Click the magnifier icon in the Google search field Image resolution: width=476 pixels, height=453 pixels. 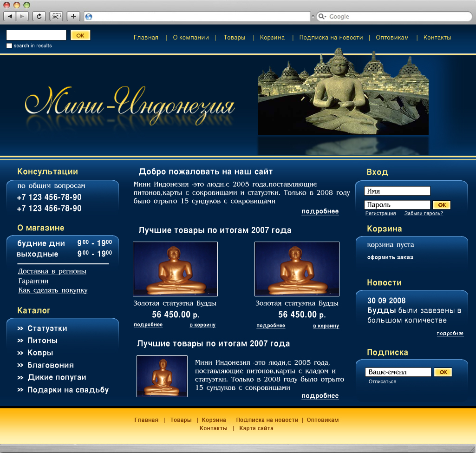pyautogui.click(x=322, y=16)
